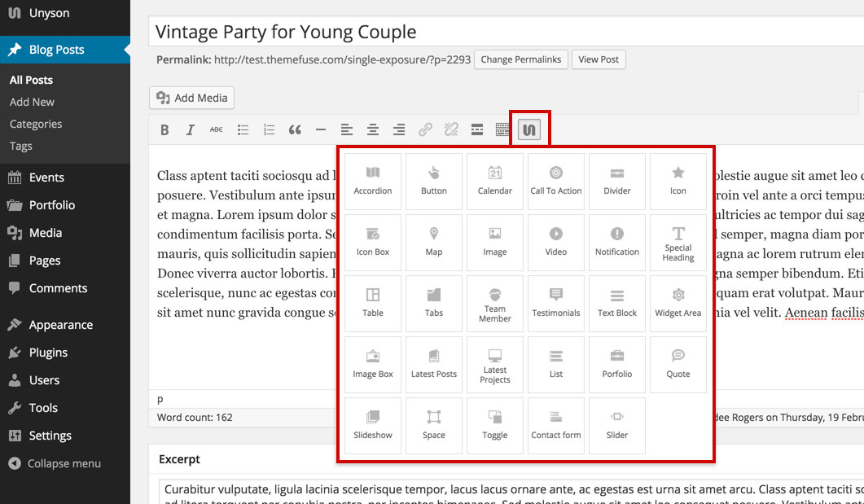The width and height of the screenshot is (864, 504).
Task: Open the Categories submenu item
Action: click(36, 124)
